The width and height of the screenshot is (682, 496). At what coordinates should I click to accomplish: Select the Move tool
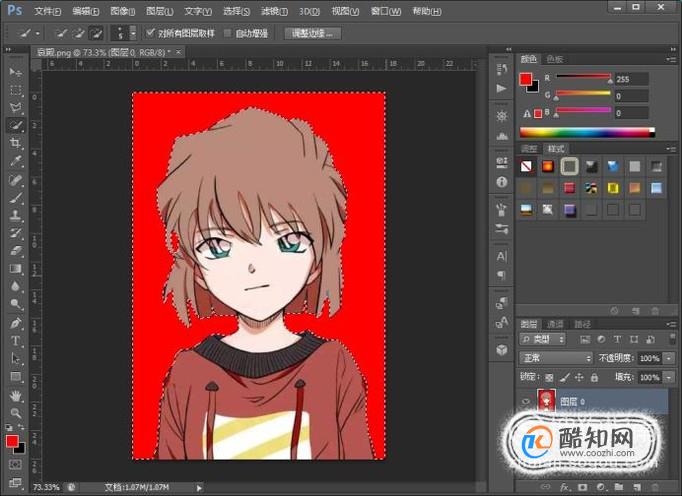(16, 72)
